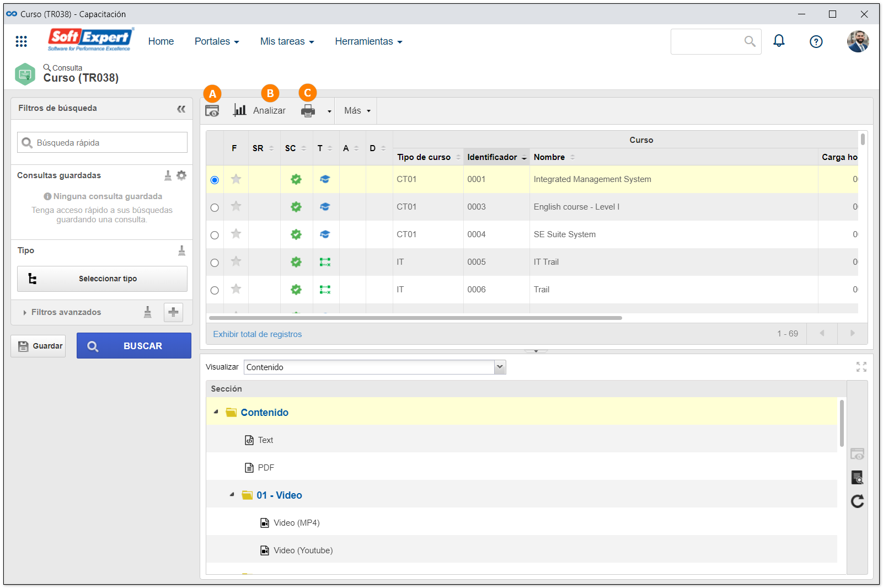Add an advanced filter with plus button
883x588 pixels.
coord(173,312)
